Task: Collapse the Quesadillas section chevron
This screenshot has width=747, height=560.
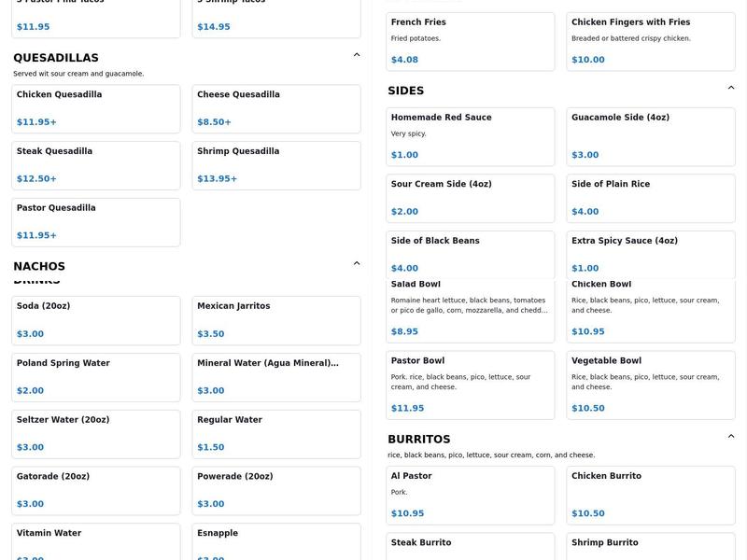Action: pyautogui.click(x=357, y=55)
